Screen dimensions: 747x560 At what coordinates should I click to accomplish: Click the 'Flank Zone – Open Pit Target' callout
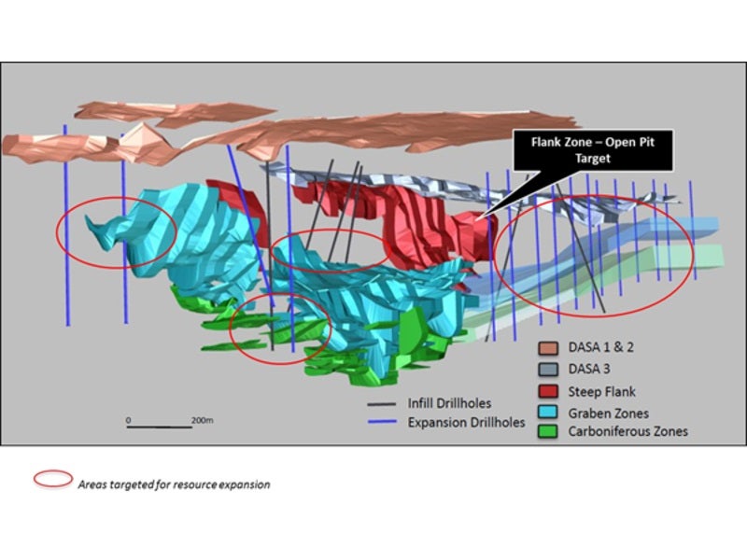(593, 150)
